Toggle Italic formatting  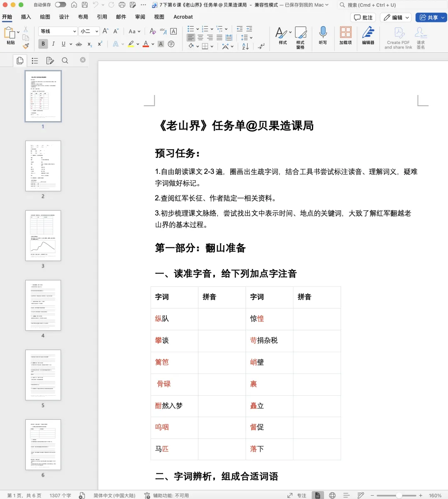click(54, 44)
